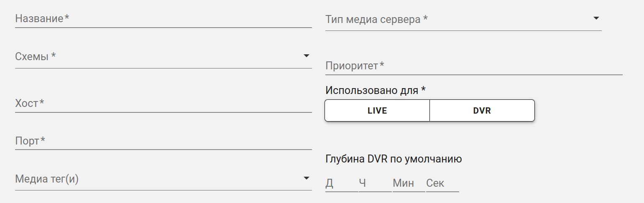Click the Д (days) DVR depth field

341,183
